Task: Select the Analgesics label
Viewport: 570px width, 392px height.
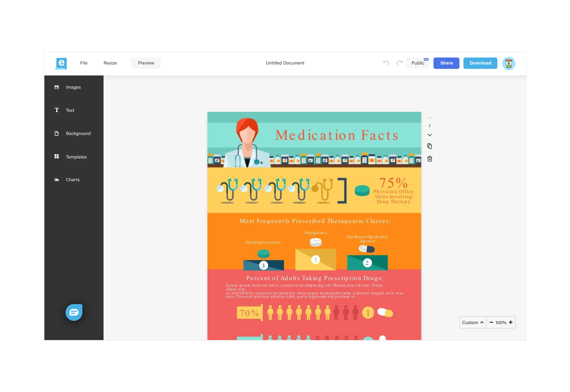Action: 316,232
